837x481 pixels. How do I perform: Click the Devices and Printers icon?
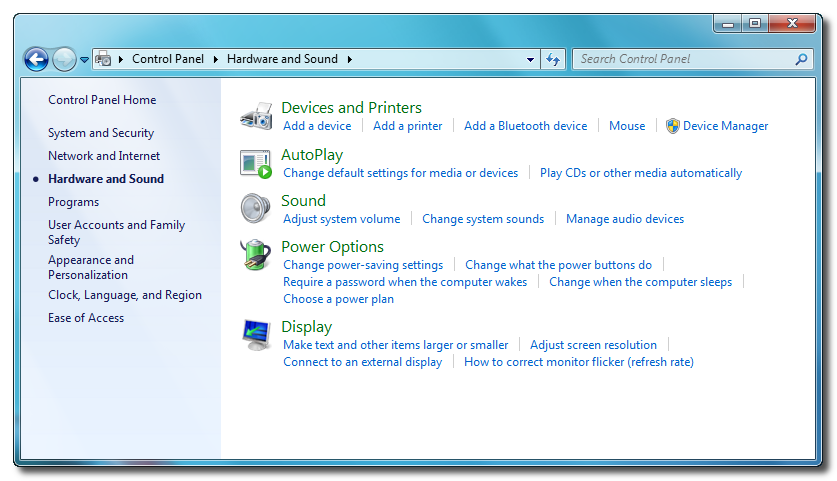pos(256,116)
